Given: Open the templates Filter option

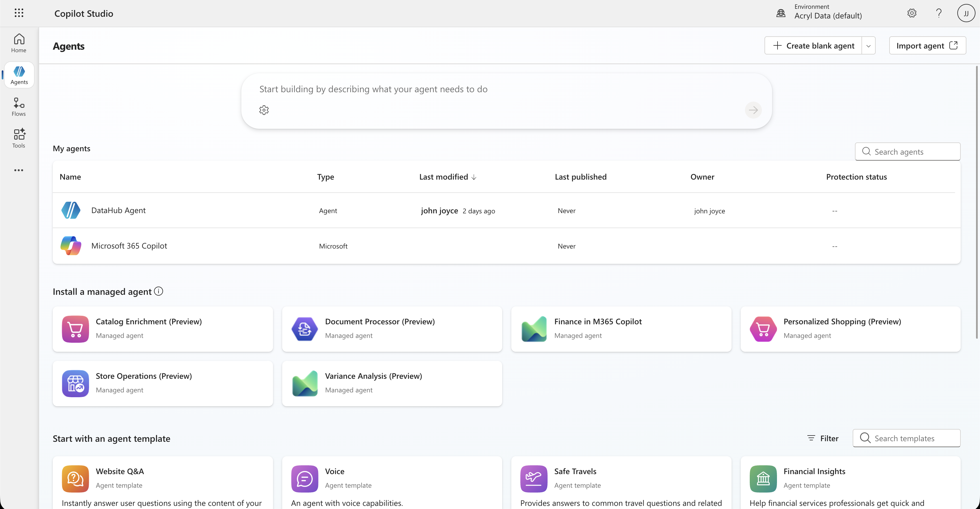Looking at the screenshot, I should 823,438.
